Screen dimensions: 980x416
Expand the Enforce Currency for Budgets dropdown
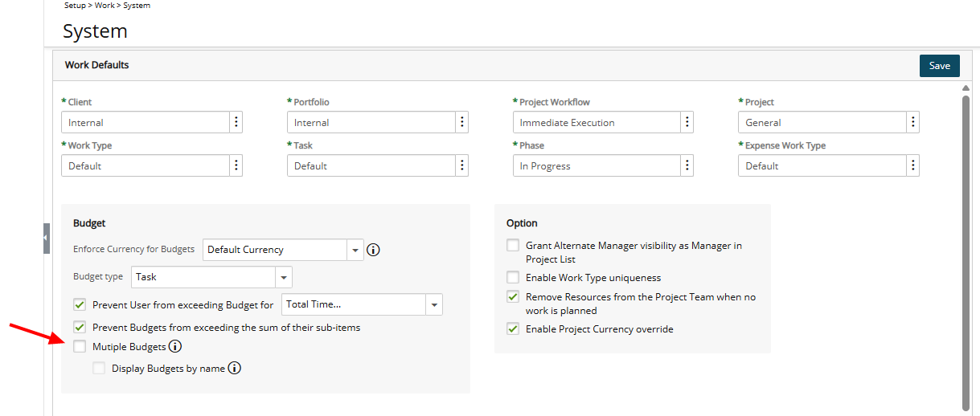pyautogui.click(x=355, y=250)
